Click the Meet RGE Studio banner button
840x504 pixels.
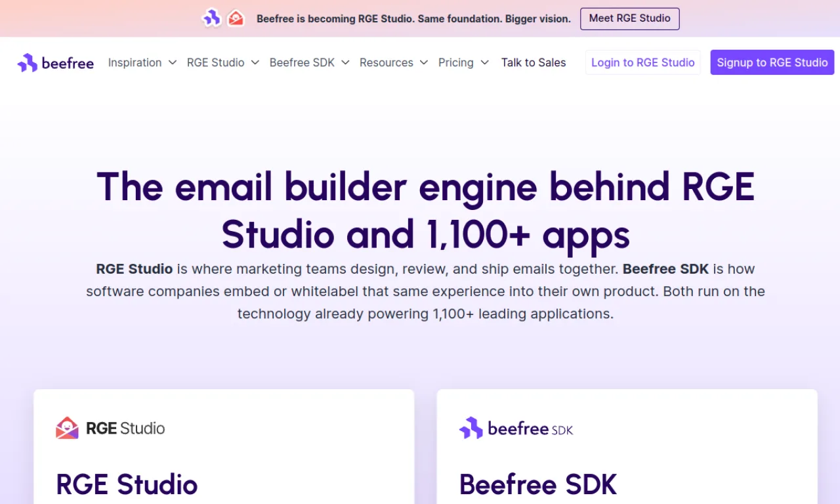point(630,18)
